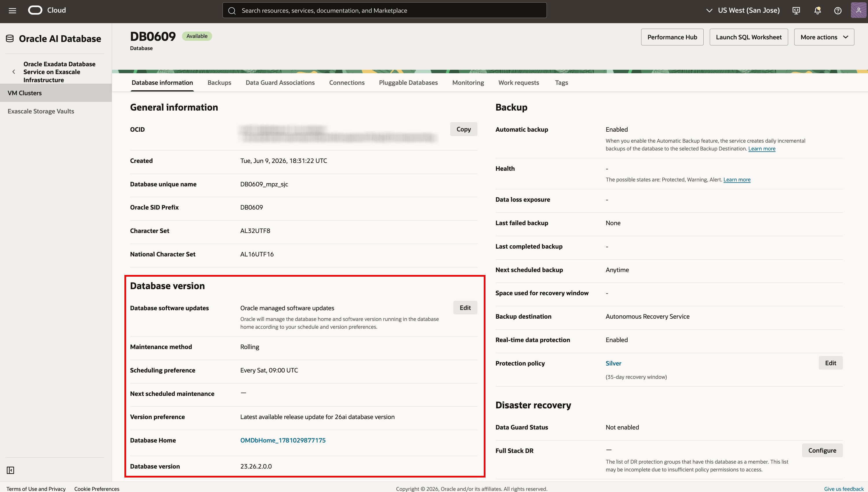This screenshot has width=868, height=492.
Task: Select Exascale Storage Vaults in sidebar
Action: (41, 111)
